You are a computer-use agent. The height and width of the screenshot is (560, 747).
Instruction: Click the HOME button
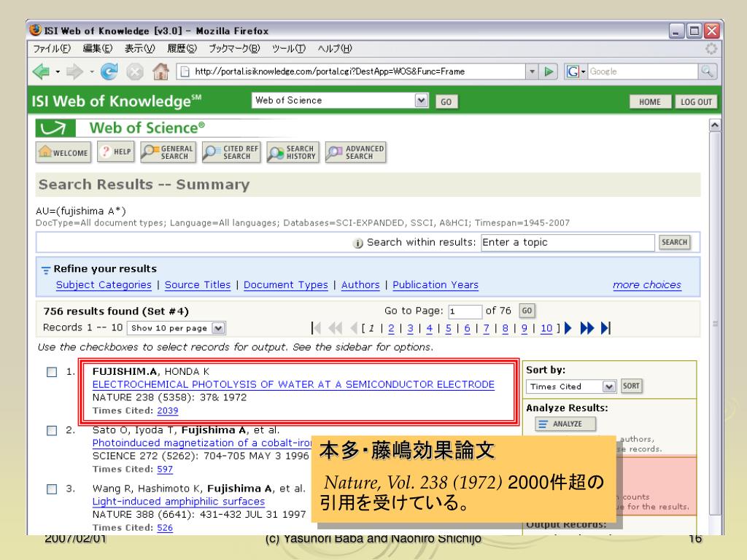coord(650,101)
